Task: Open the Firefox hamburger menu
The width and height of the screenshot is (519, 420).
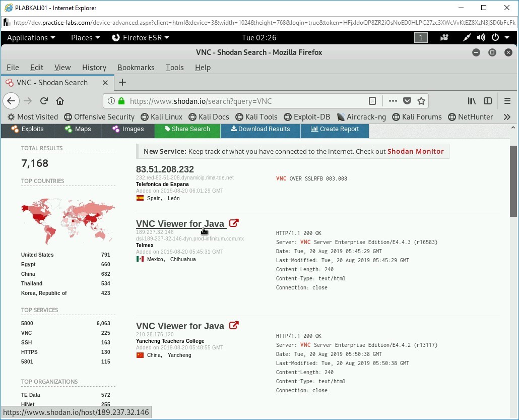Action: pyautogui.click(x=507, y=101)
